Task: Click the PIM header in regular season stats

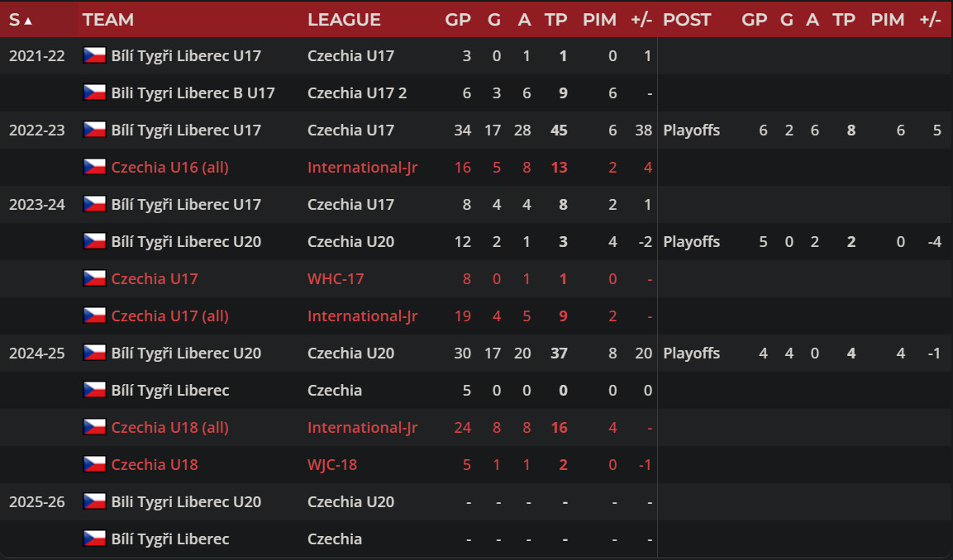Action: pos(599,20)
